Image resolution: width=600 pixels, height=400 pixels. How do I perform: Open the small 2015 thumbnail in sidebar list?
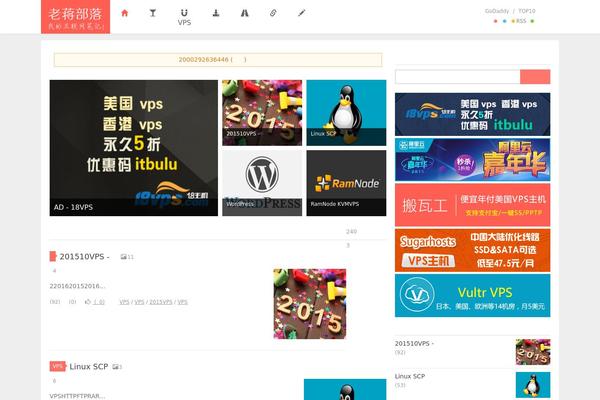533,352
